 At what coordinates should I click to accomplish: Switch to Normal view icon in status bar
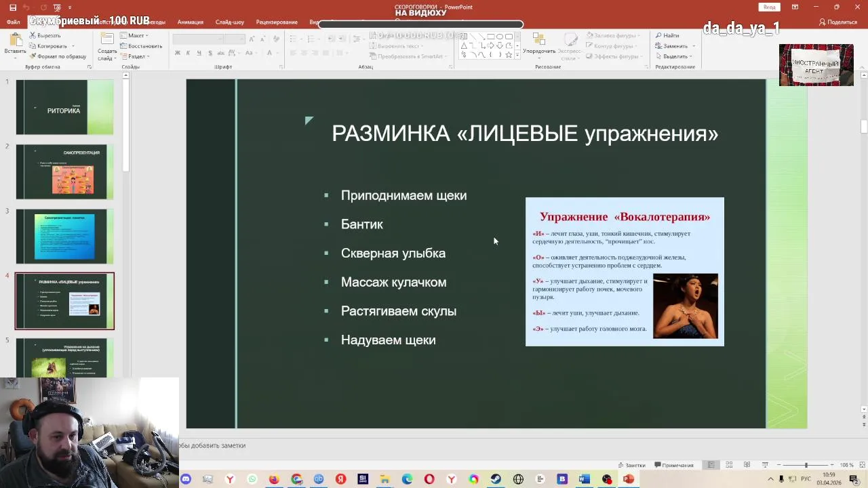[711, 465]
